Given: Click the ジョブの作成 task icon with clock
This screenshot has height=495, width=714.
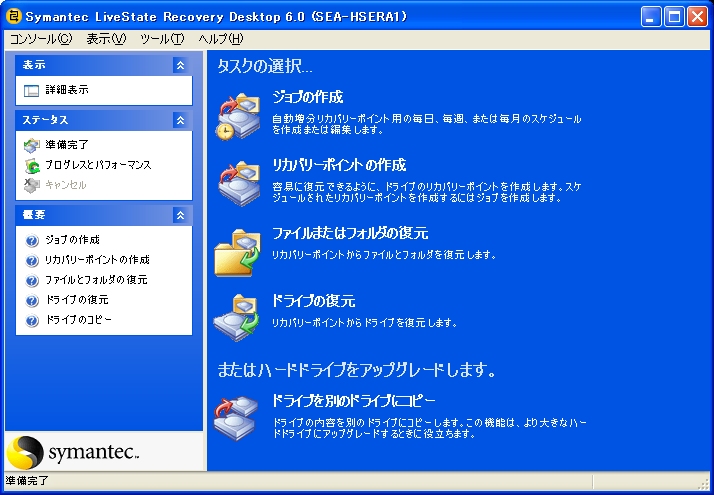Looking at the screenshot, I should click(x=238, y=114).
